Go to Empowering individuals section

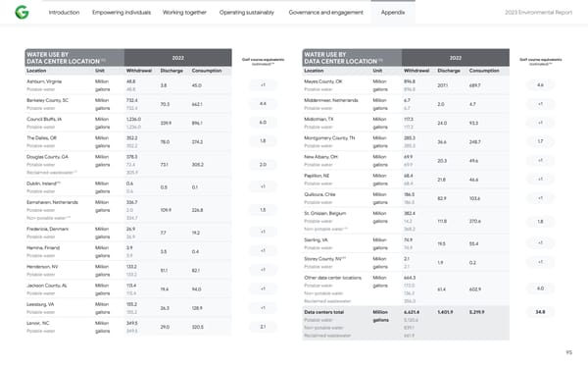(122, 13)
